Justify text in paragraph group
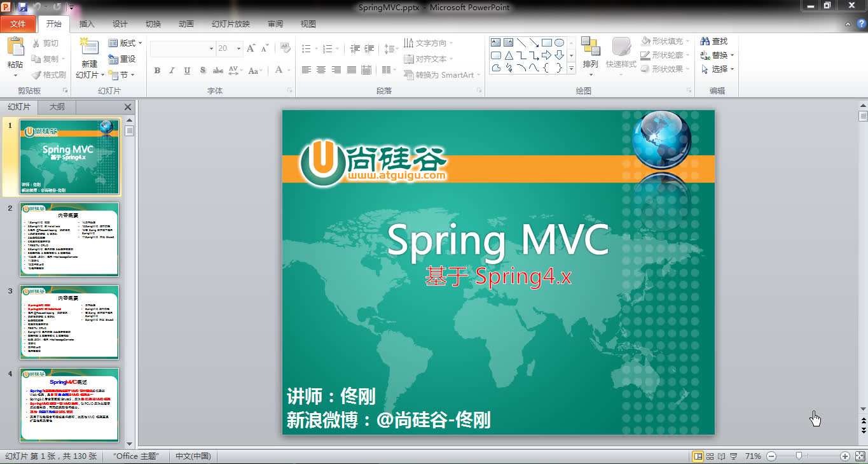The height and width of the screenshot is (464, 868). pyautogui.click(x=352, y=70)
